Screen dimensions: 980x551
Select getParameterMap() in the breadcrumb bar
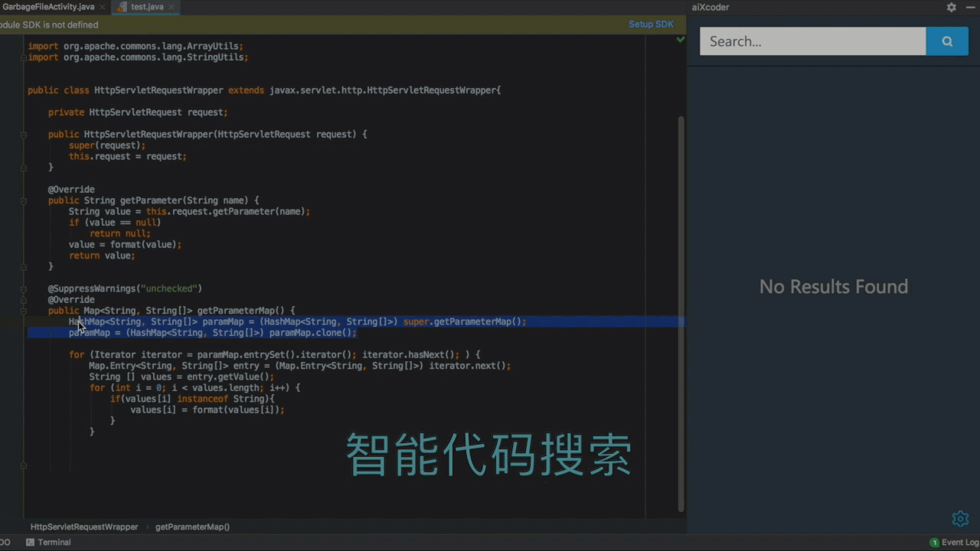(x=192, y=527)
